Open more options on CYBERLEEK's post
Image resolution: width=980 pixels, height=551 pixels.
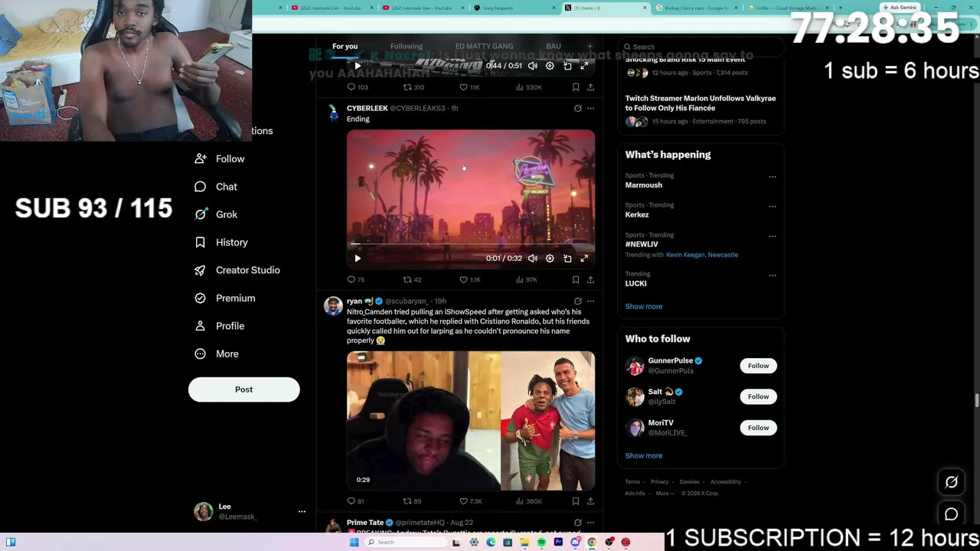pyautogui.click(x=590, y=109)
